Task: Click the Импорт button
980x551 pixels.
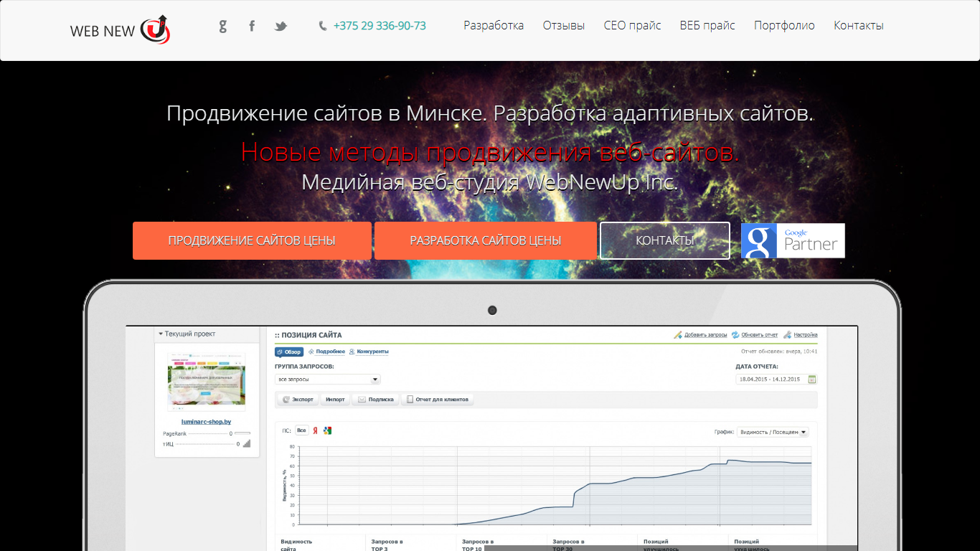Action: point(335,400)
